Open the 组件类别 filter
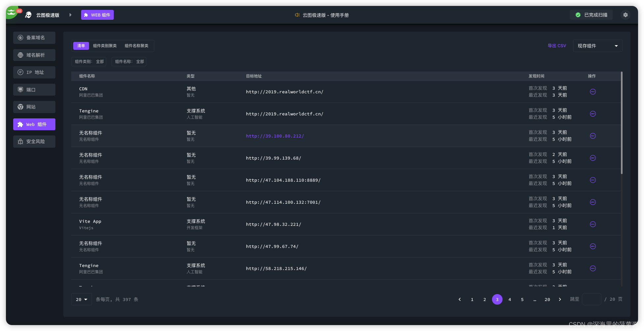 (x=89, y=62)
